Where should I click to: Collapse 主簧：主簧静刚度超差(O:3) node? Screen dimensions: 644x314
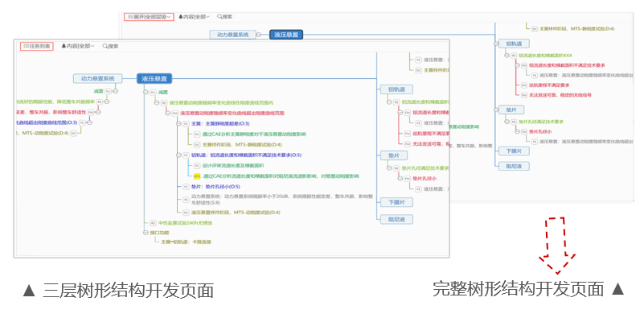coord(178,123)
